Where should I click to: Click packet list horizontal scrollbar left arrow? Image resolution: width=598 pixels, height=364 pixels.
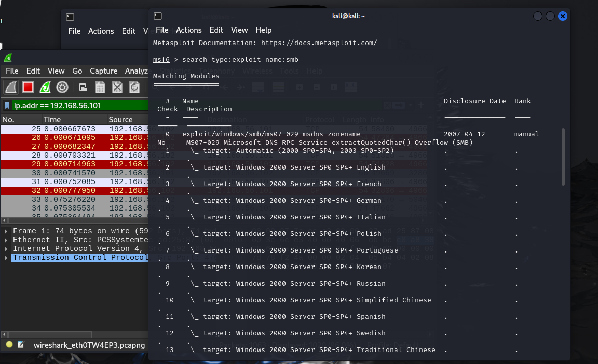point(4,220)
